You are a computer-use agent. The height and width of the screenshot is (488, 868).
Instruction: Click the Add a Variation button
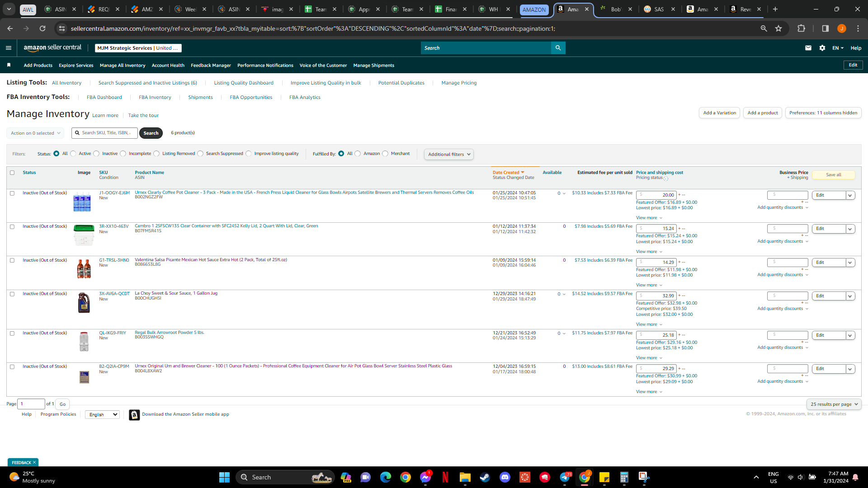(x=720, y=113)
